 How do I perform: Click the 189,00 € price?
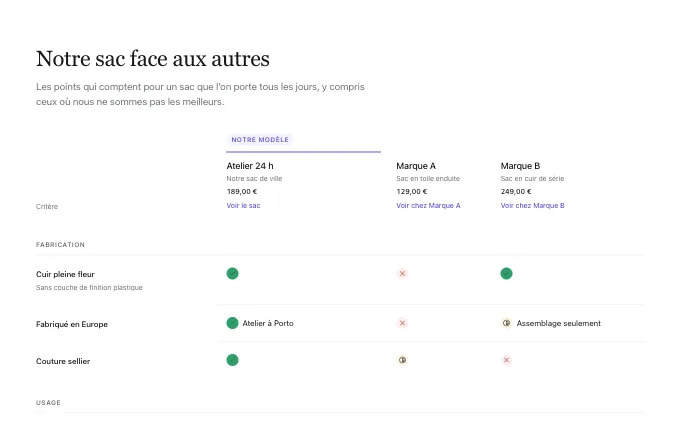pos(242,191)
